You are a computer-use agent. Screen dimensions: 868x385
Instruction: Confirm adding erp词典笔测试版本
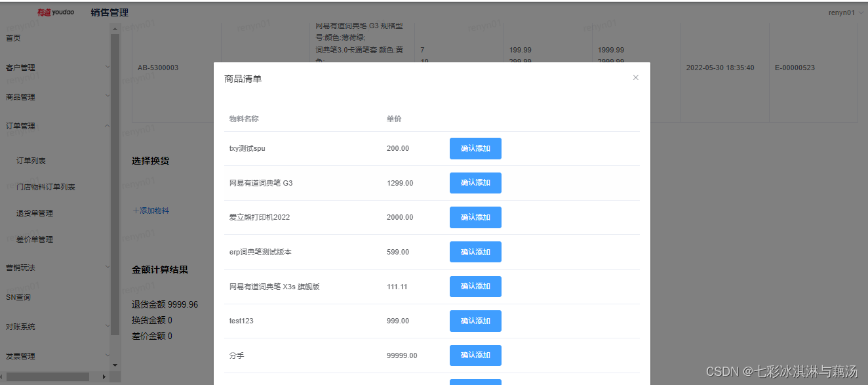pyautogui.click(x=475, y=252)
